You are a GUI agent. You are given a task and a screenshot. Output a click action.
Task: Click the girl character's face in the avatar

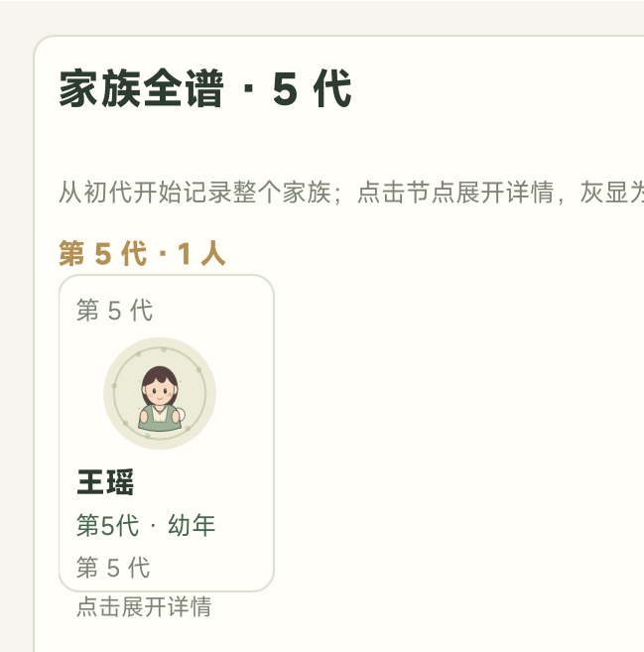point(160,393)
